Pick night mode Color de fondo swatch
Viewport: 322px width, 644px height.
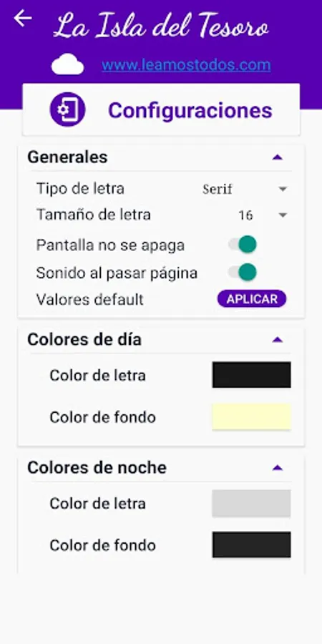(251, 545)
